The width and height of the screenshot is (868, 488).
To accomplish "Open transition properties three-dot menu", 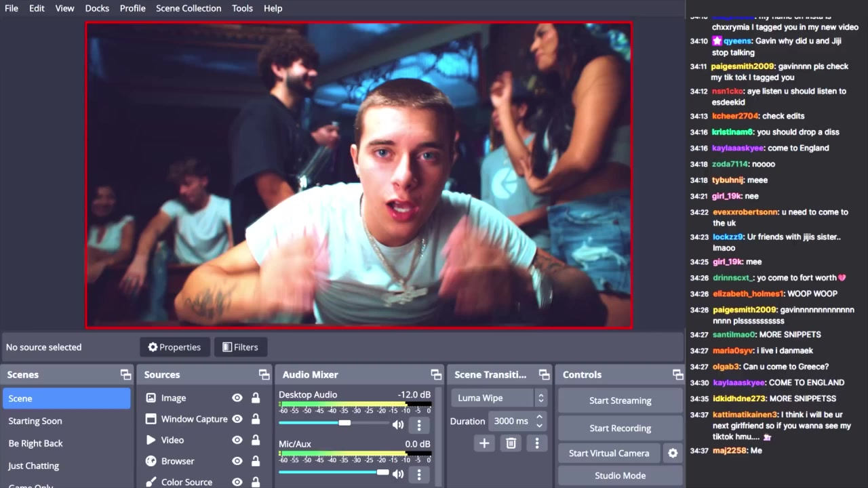I will (537, 443).
